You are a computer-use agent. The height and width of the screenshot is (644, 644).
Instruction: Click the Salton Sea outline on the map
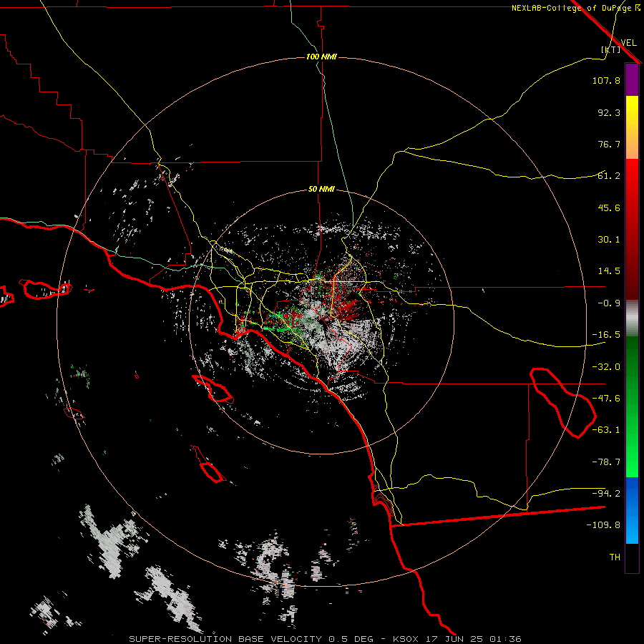pyautogui.click(x=562, y=402)
